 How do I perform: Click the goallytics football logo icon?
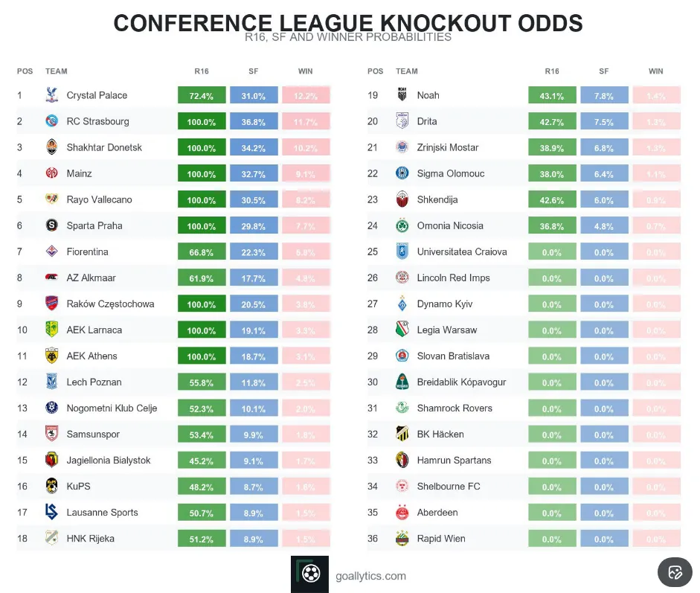point(309,574)
